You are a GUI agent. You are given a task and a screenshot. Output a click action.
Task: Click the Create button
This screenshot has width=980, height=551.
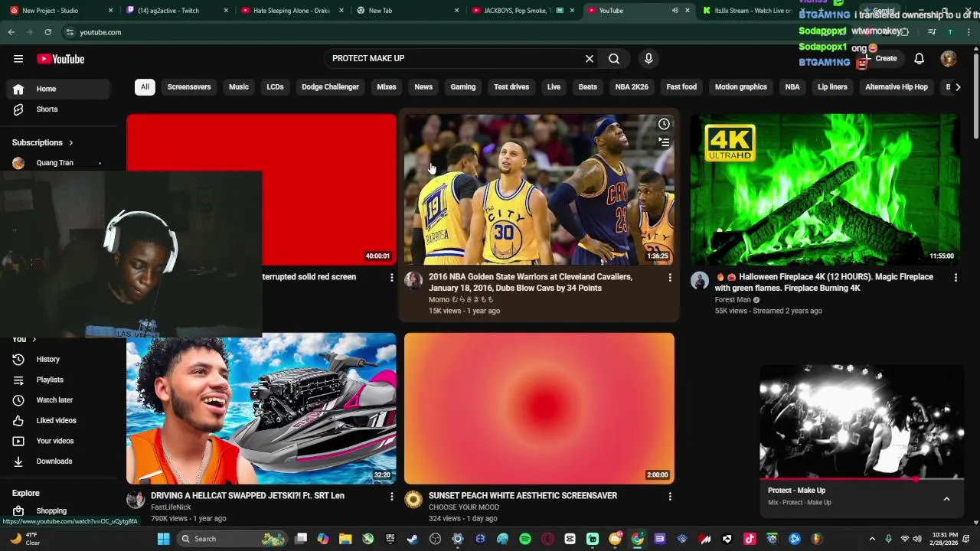882,58
